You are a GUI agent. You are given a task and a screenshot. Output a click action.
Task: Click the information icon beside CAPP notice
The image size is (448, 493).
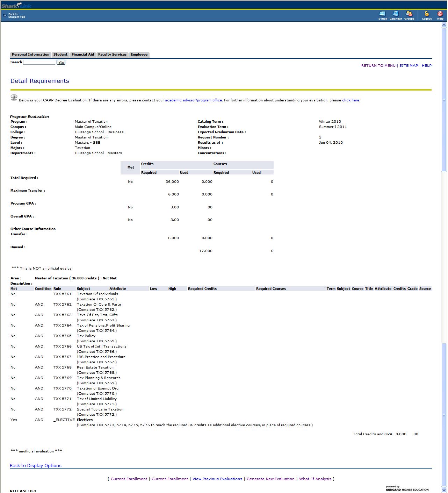point(14,98)
